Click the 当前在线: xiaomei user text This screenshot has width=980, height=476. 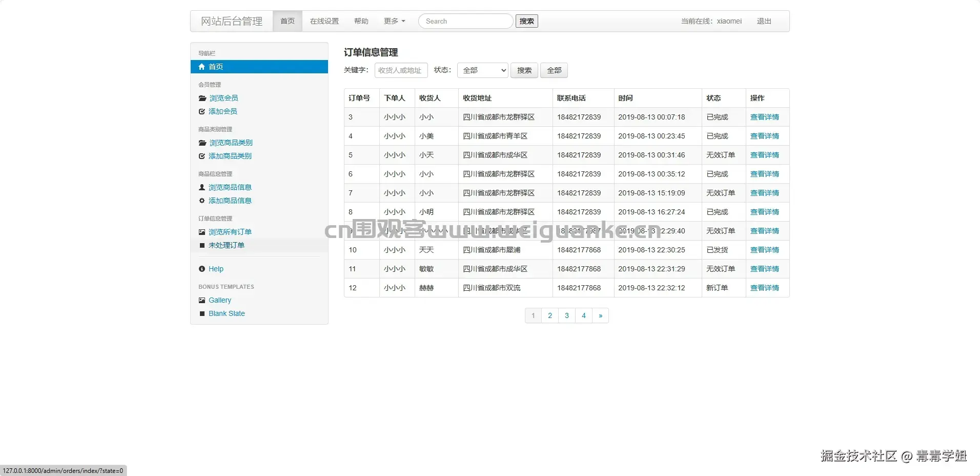tap(711, 21)
